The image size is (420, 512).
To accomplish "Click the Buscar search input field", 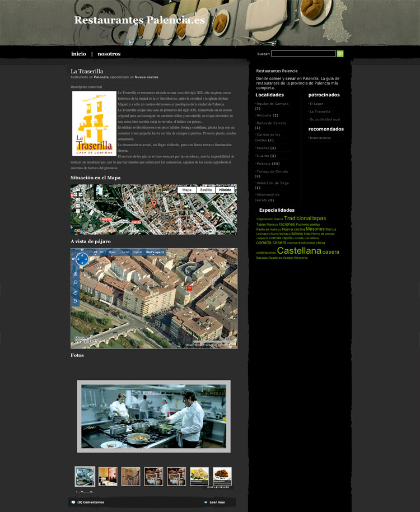I will 304,54.
